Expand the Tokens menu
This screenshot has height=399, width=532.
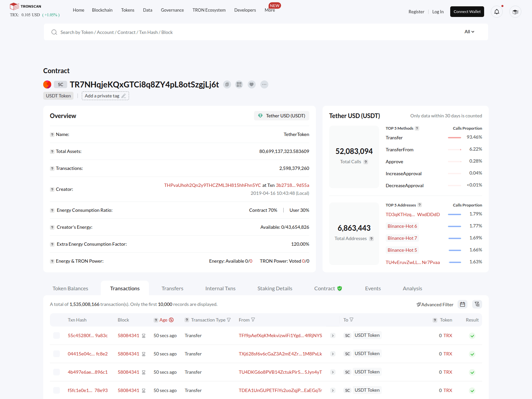128,10
